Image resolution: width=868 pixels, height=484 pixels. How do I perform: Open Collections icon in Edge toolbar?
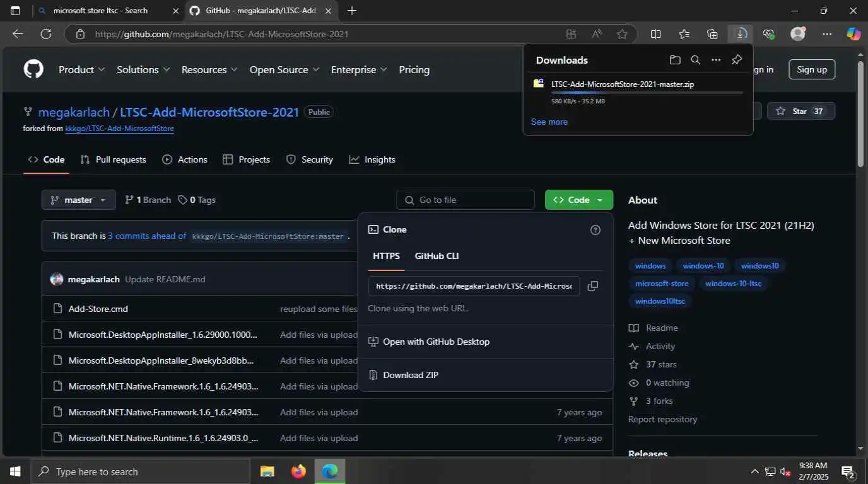tap(713, 34)
